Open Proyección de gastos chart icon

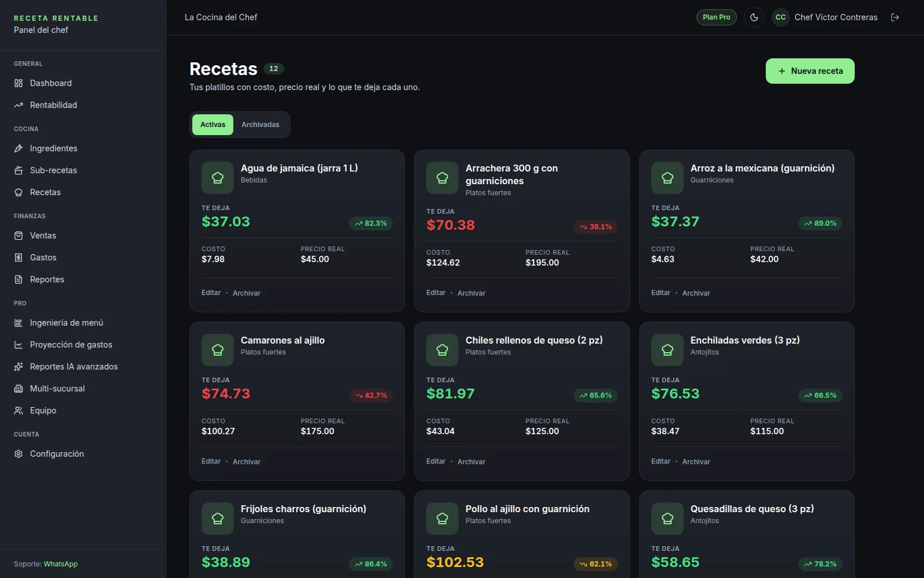click(x=18, y=345)
